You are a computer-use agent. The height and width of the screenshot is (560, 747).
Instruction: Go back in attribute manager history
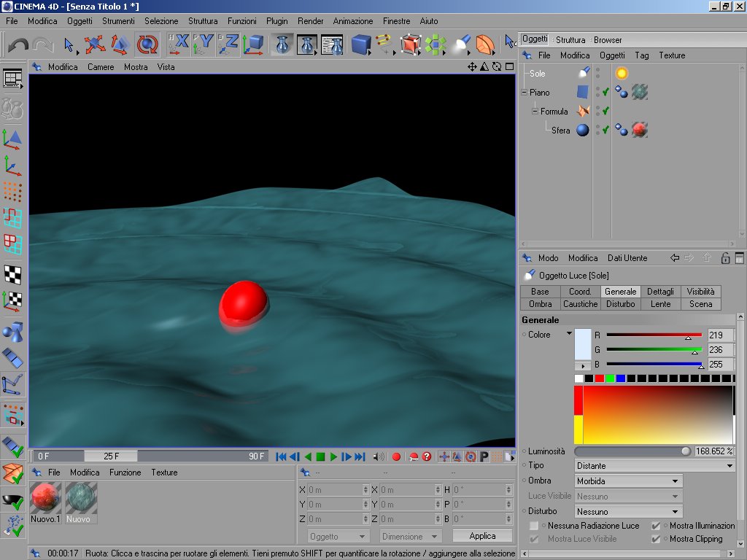(x=675, y=257)
